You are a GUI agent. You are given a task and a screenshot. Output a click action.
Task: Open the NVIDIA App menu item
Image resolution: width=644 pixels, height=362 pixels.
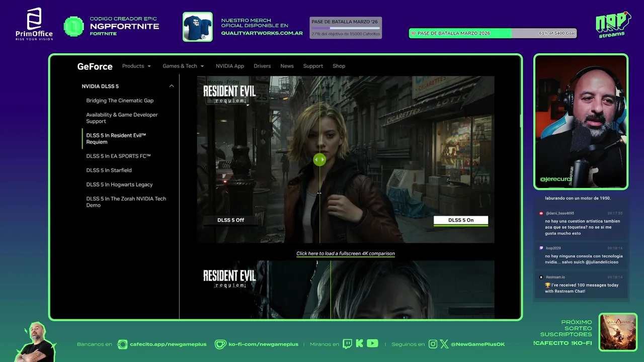coord(230,66)
